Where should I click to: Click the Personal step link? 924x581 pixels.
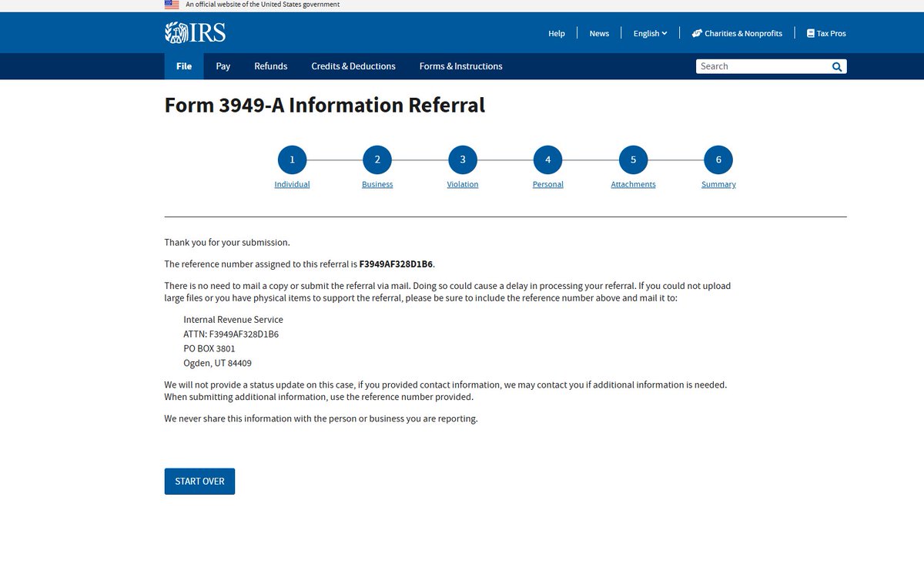pos(548,184)
